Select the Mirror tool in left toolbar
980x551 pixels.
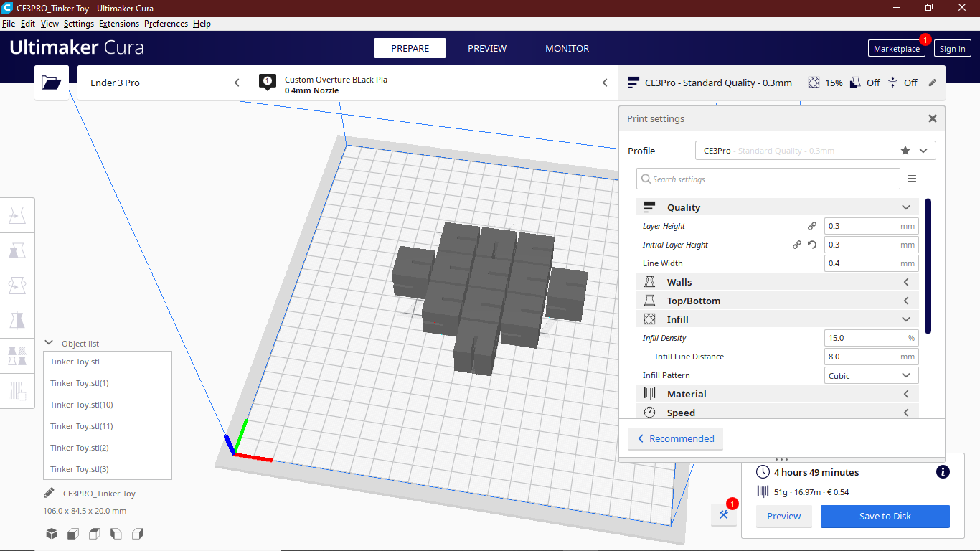tap(17, 321)
